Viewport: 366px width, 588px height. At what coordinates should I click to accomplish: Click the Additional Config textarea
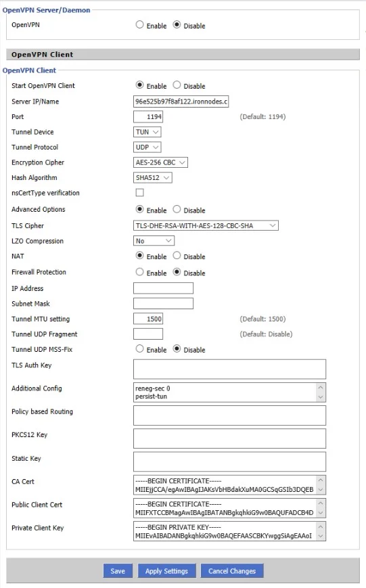tap(229, 392)
